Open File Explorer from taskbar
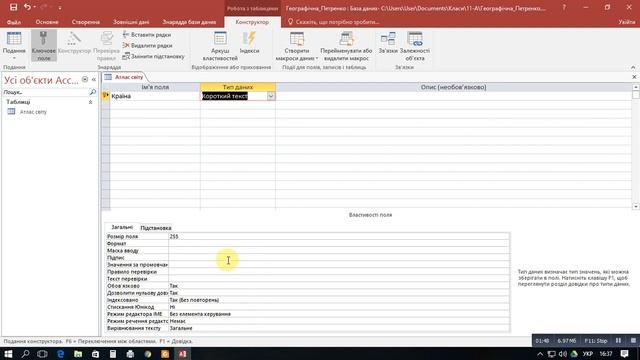This screenshot has width=640, height=360. [78, 354]
